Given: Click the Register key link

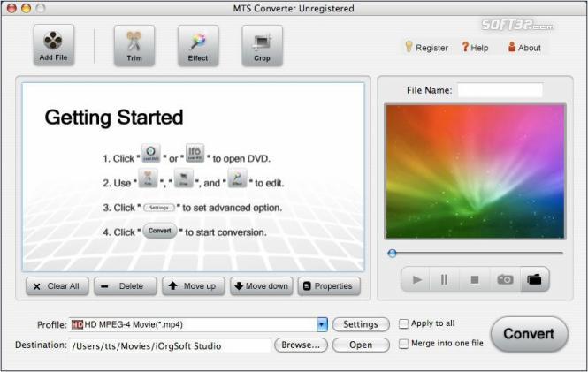Looking at the screenshot, I should [x=427, y=48].
